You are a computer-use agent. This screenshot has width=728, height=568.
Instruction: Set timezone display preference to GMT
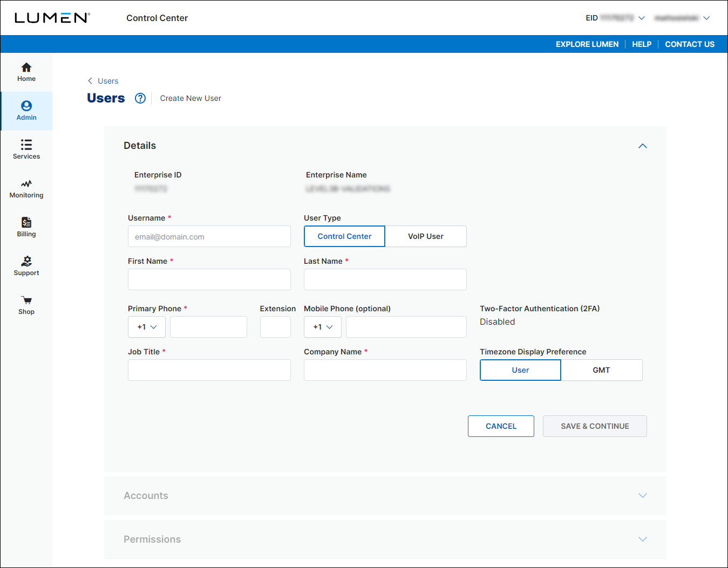tap(602, 370)
